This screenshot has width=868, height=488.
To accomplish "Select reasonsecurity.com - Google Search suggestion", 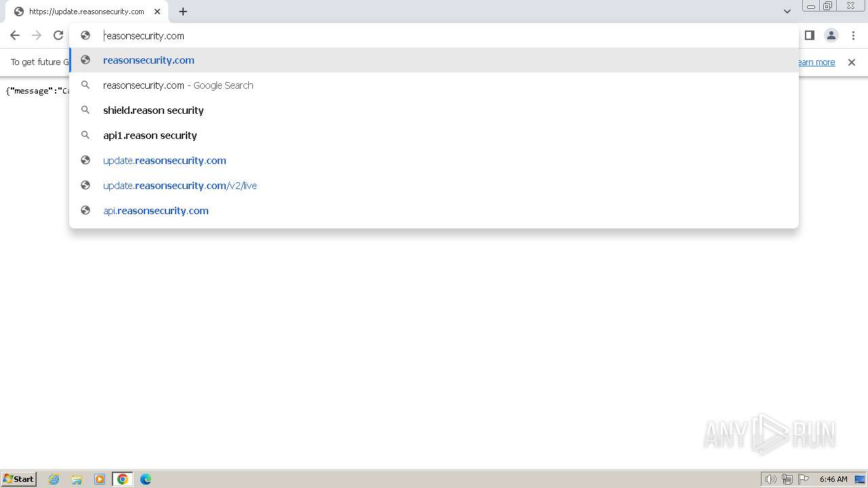I will coord(434,85).
